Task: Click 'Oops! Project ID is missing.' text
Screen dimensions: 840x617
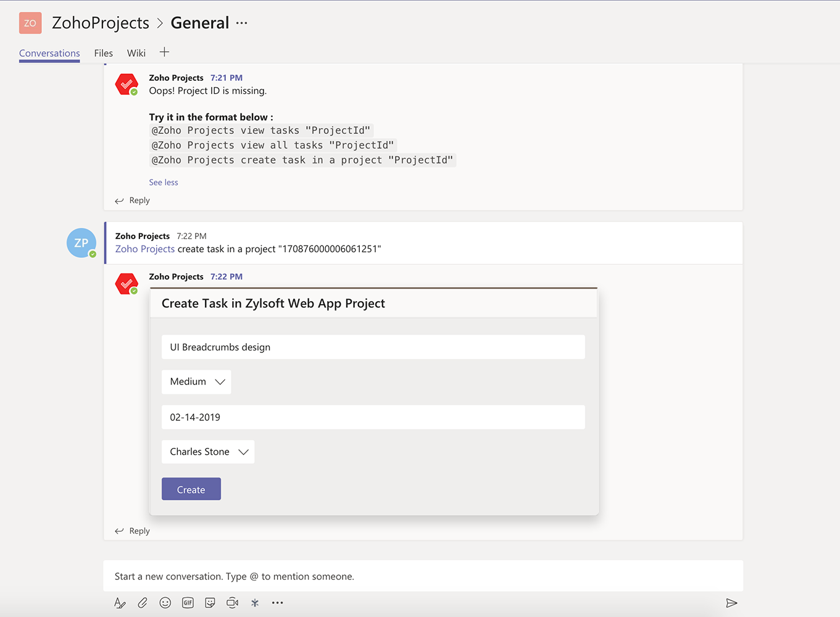Action: (208, 91)
